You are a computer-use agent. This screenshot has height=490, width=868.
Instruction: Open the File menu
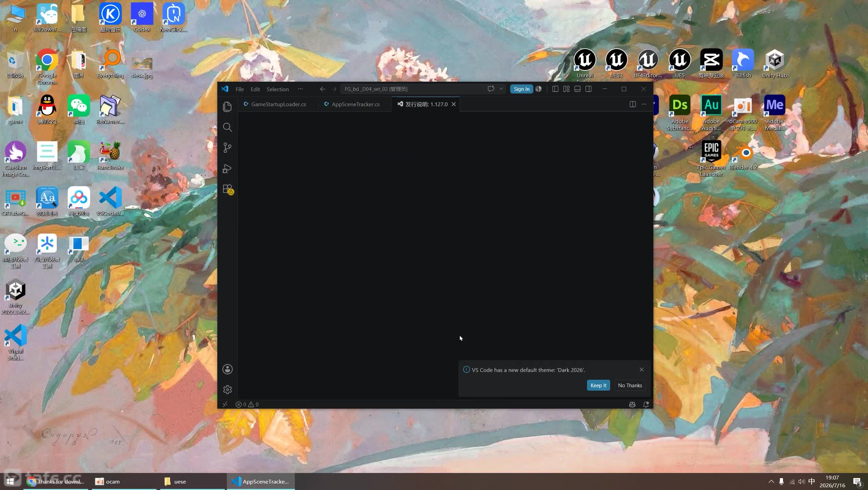click(239, 89)
